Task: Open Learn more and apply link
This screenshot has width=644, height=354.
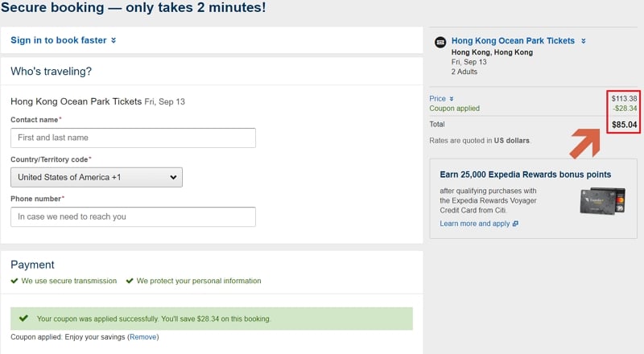Action: point(475,224)
